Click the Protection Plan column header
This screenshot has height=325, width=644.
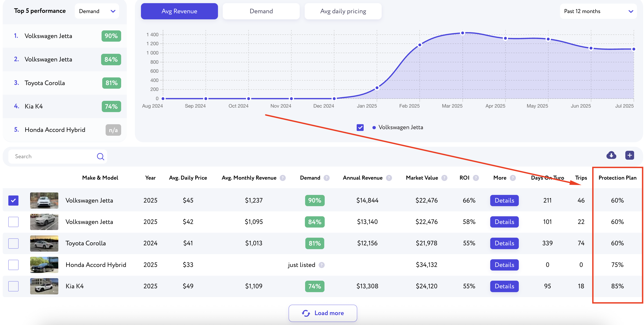[617, 178]
